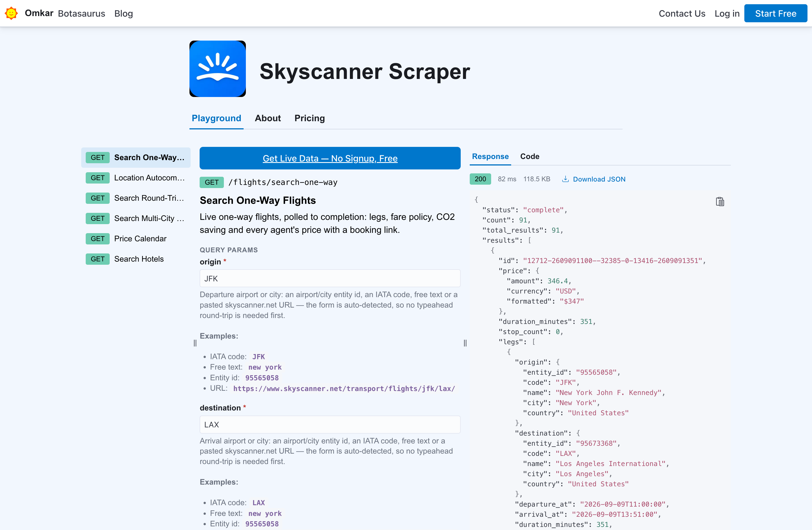
Task: Select Location Autocomplete endpoint in sidebar
Action: (x=136, y=178)
